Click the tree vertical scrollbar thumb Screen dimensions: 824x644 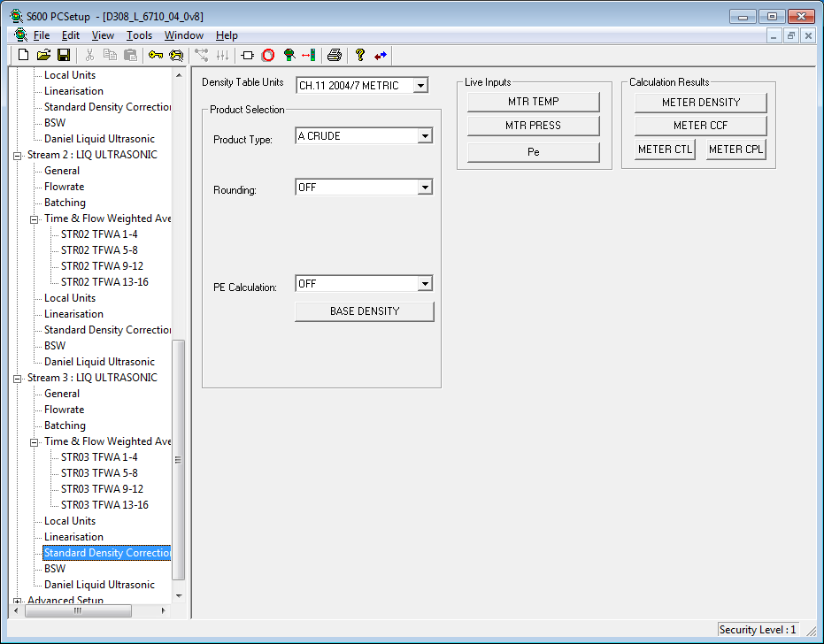pyautogui.click(x=179, y=460)
